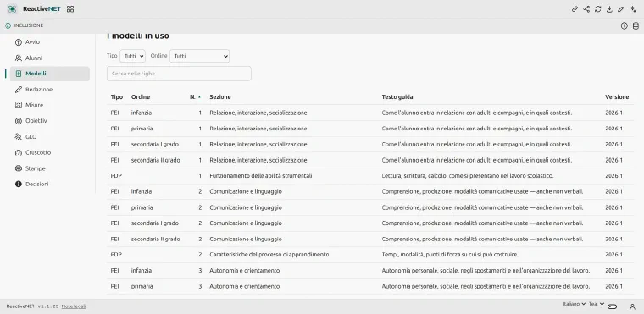This screenshot has height=314, width=644.
Task: Click version 2026.1 in first PDP row
Action: pyautogui.click(x=613, y=176)
